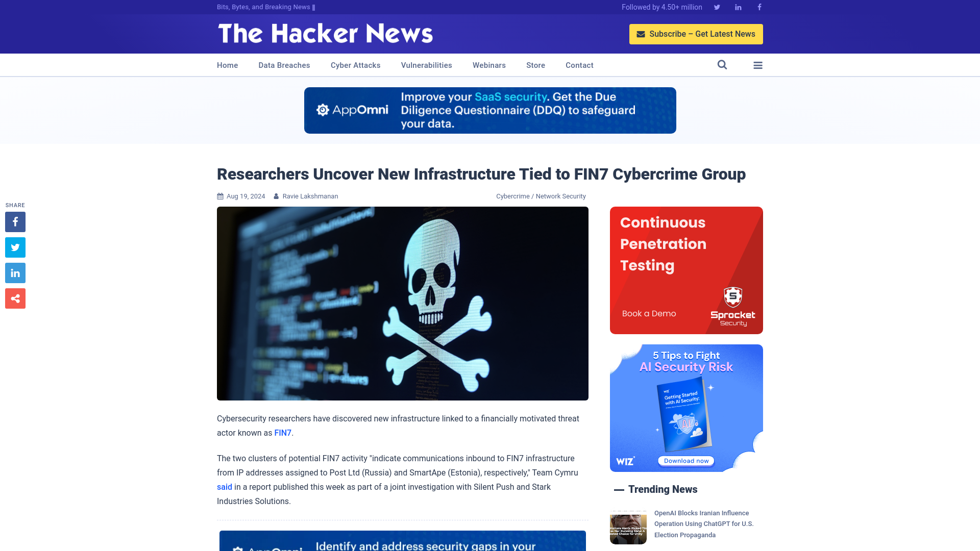Click the hamburger menu icon
Image resolution: width=980 pixels, height=551 pixels.
758,65
